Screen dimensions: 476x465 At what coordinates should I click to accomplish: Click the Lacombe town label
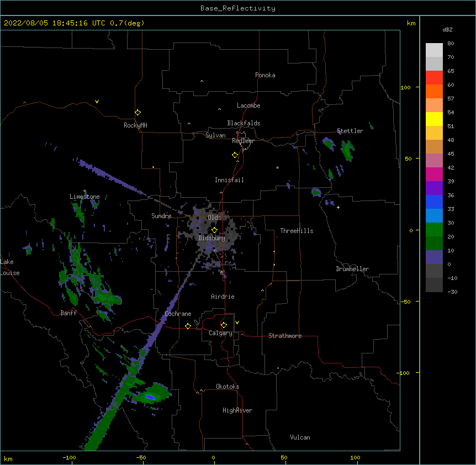click(248, 105)
